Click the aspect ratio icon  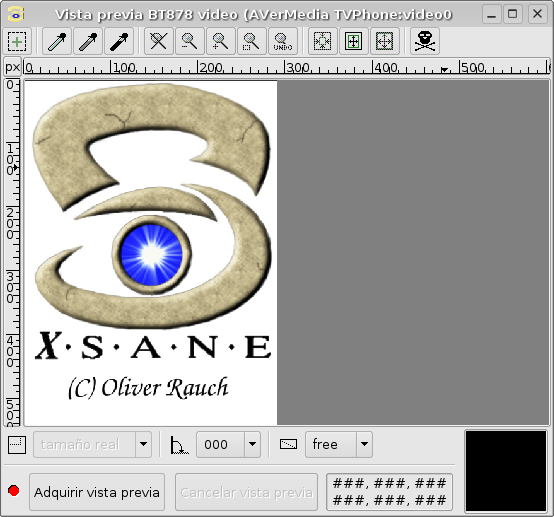coord(288,444)
